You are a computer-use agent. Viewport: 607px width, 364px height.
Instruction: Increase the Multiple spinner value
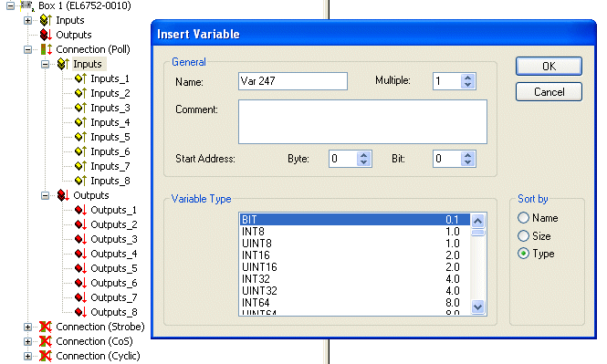[467, 78]
